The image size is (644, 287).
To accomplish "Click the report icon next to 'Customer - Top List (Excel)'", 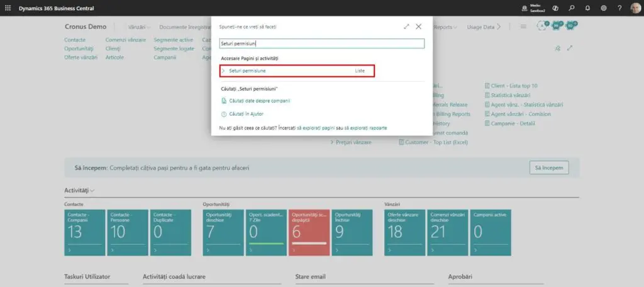I will [x=401, y=142].
